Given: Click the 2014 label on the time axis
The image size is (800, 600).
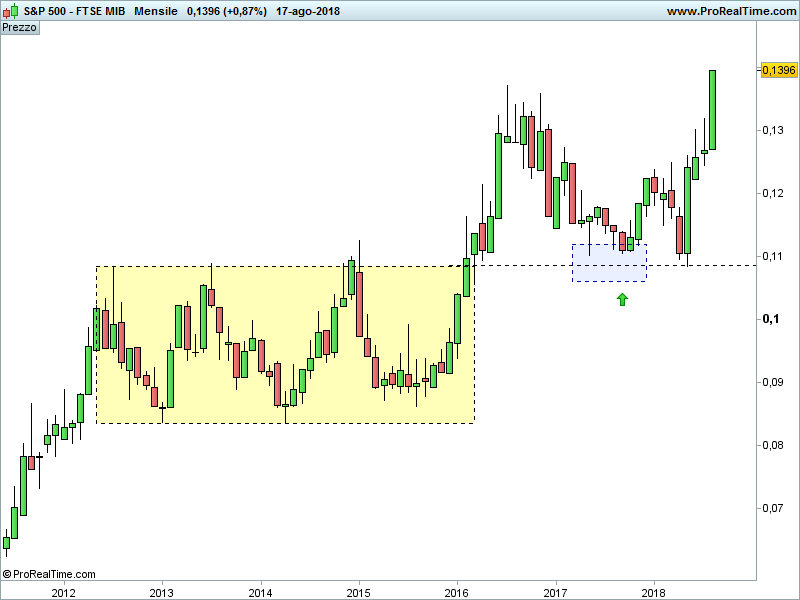Looking at the screenshot, I should [261, 593].
